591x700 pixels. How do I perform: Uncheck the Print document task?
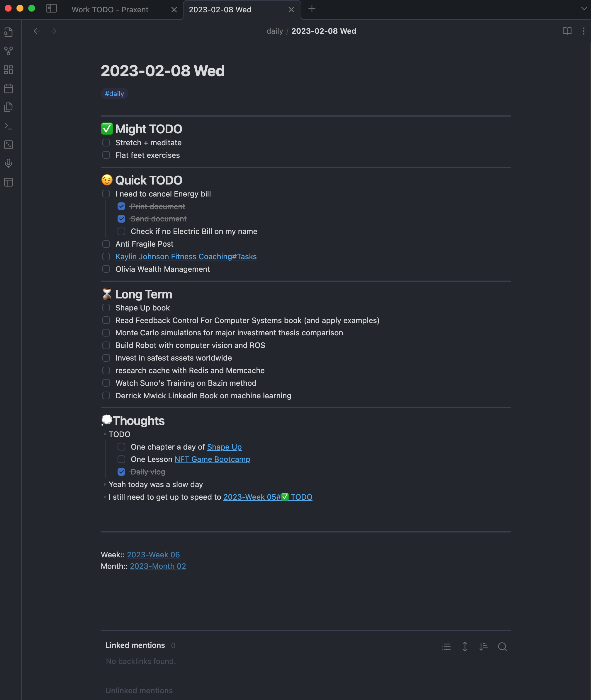click(121, 206)
